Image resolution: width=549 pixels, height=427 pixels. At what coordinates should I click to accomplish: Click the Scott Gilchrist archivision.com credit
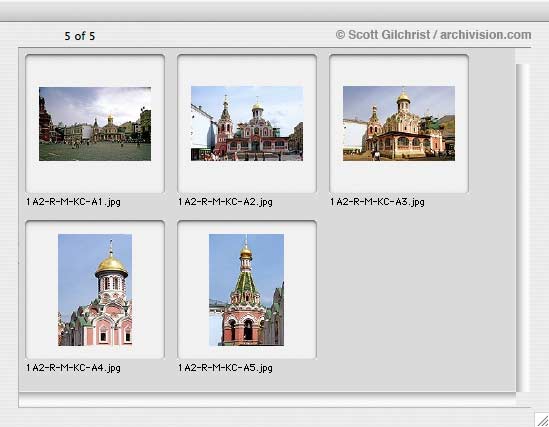click(433, 35)
